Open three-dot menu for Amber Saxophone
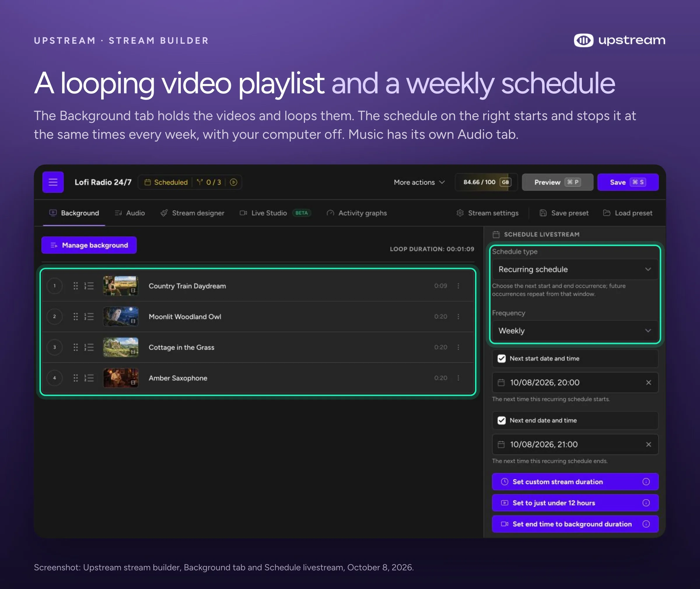 pyautogui.click(x=458, y=378)
